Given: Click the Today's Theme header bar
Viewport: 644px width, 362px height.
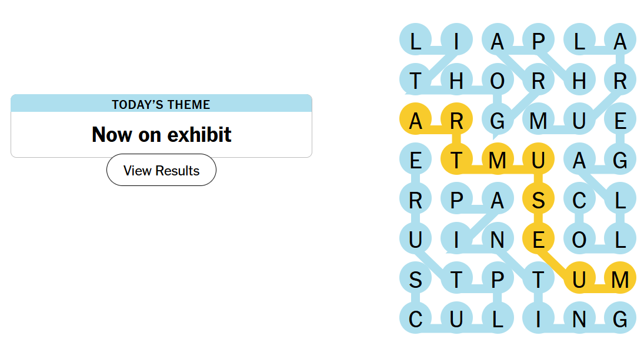Looking at the screenshot, I should coord(161,104).
